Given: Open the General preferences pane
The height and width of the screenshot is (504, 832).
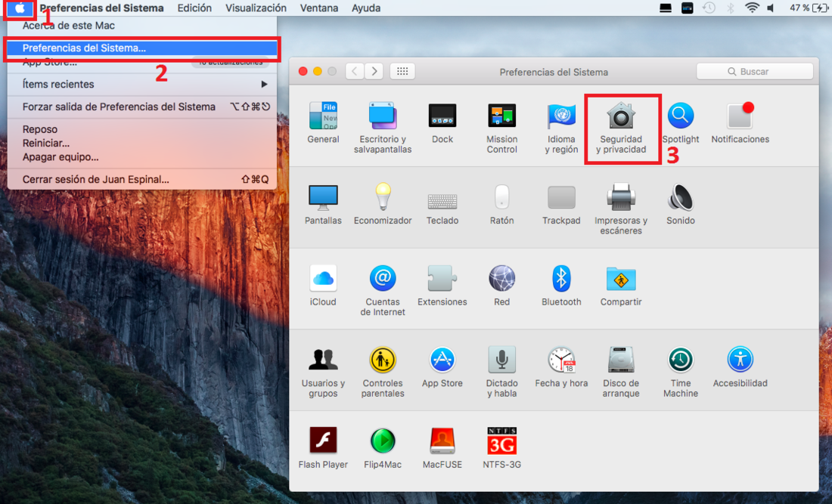Looking at the screenshot, I should (x=323, y=123).
